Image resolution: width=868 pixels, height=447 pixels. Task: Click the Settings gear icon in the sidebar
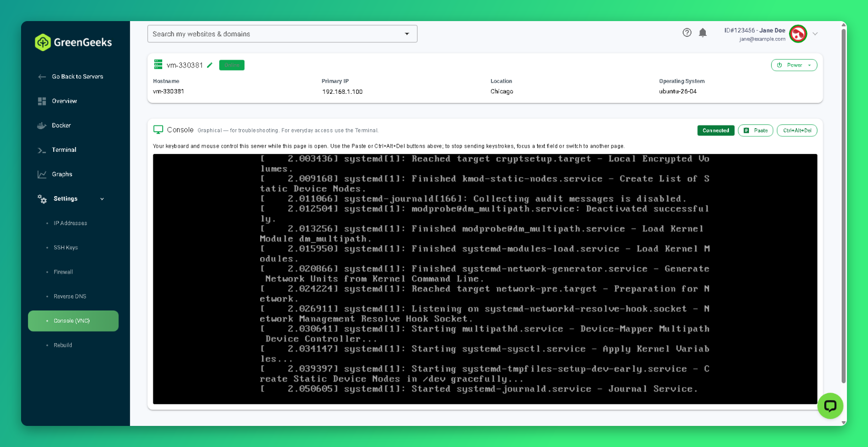coord(42,199)
